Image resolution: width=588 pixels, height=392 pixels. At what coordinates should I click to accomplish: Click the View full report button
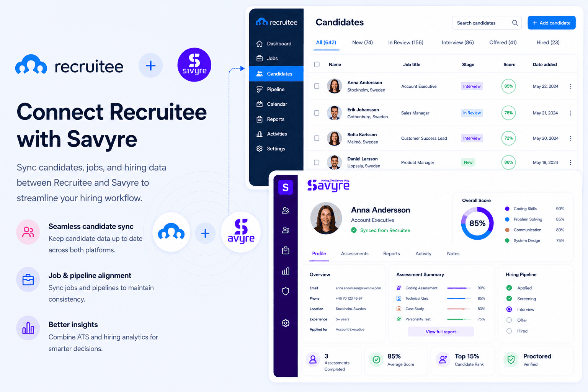click(x=441, y=332)
